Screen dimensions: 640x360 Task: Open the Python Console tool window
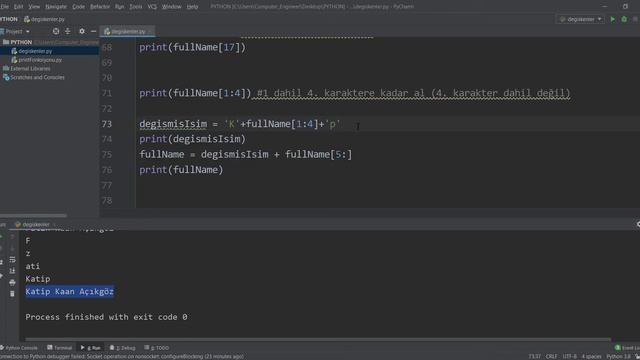pos(19,348)
